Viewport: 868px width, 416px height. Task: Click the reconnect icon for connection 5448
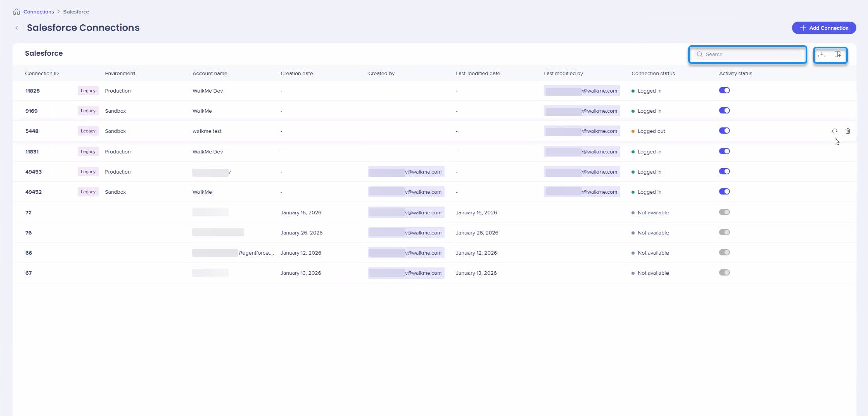(835, 131)
